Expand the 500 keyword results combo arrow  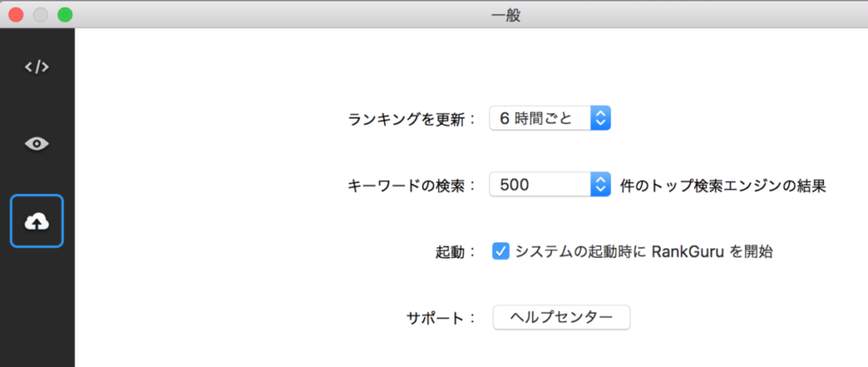[x=600, y=184]
